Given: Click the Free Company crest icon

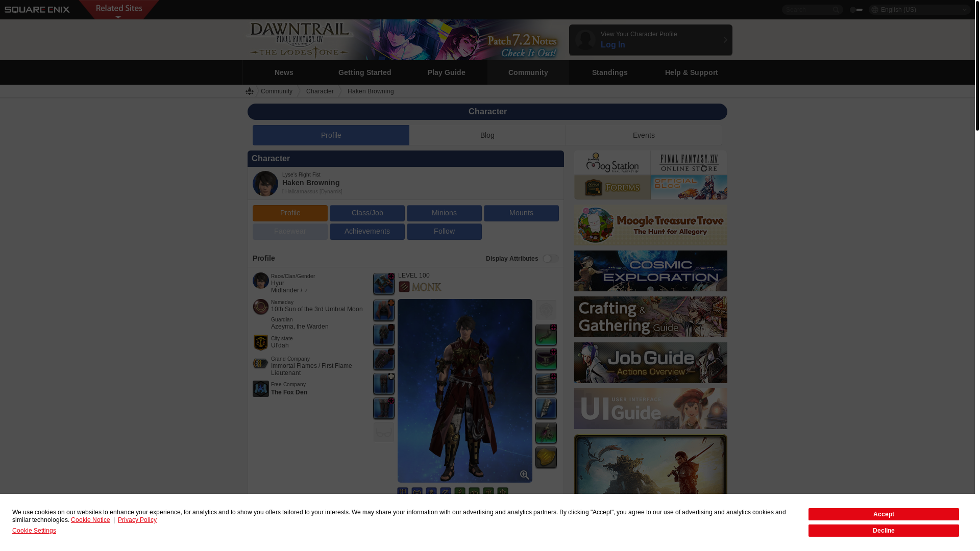Looking at the screenshot, I should [x=261, y=389].
